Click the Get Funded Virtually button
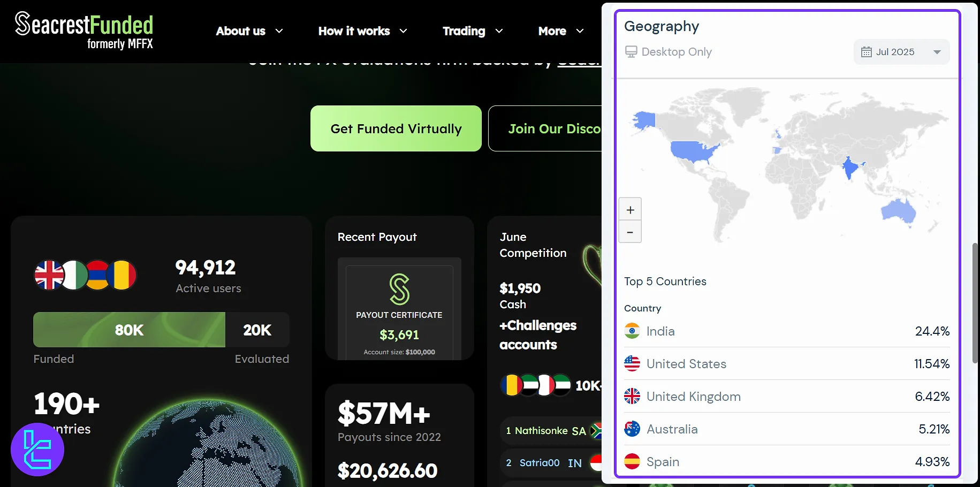 [x=396, y=128]
